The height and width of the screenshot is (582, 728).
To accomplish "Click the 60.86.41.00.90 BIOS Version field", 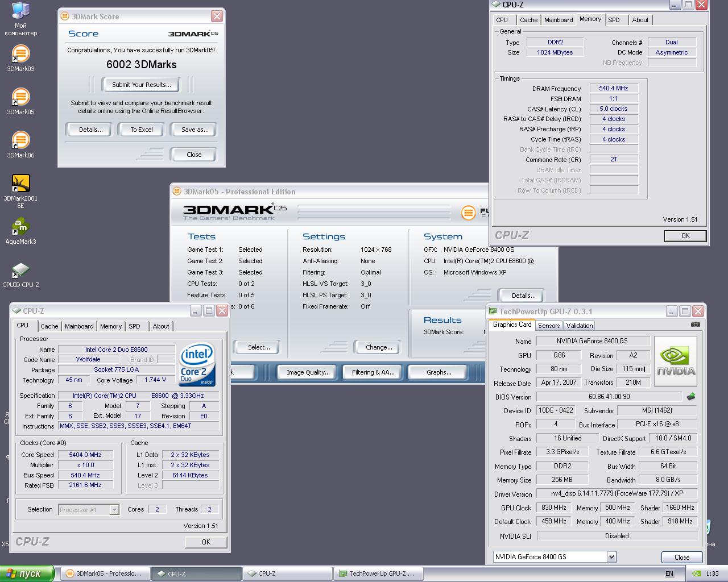I will tap(609, 397).
